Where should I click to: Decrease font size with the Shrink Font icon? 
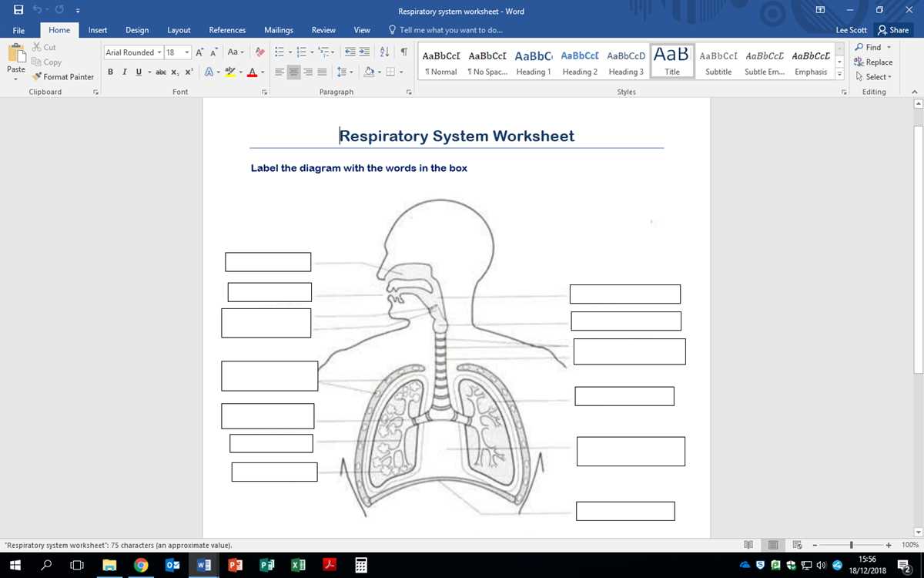click(x=214, y=52)
